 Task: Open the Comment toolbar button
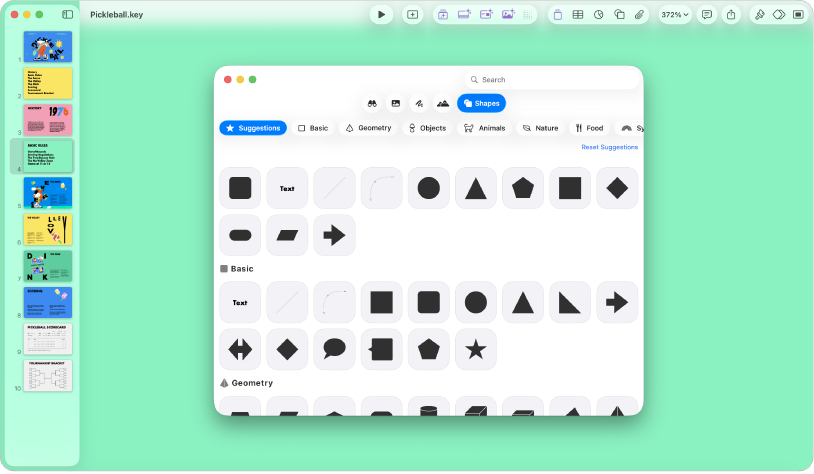point(707,15)
